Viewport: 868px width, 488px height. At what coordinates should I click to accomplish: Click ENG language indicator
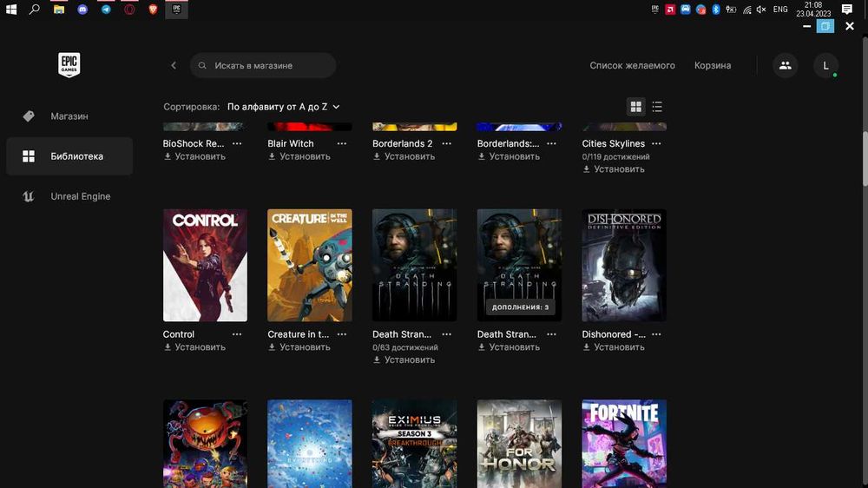click(x=780, y=9)
